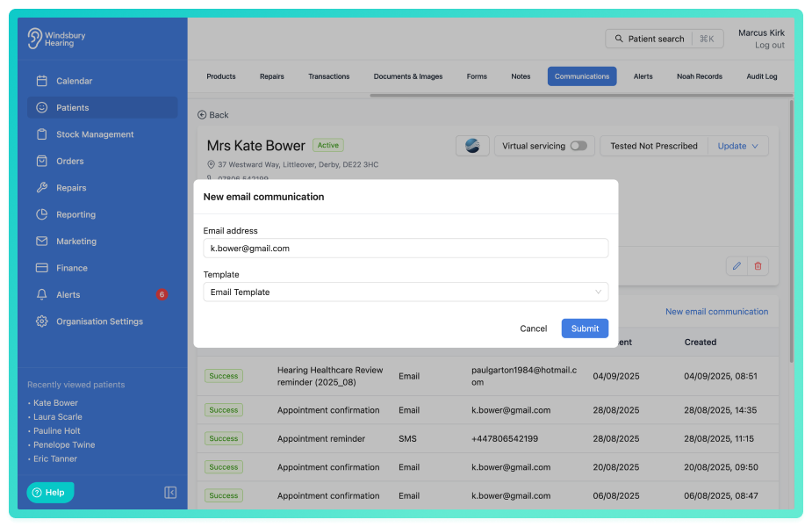Click the Email address input field

[x=406, y=249]
